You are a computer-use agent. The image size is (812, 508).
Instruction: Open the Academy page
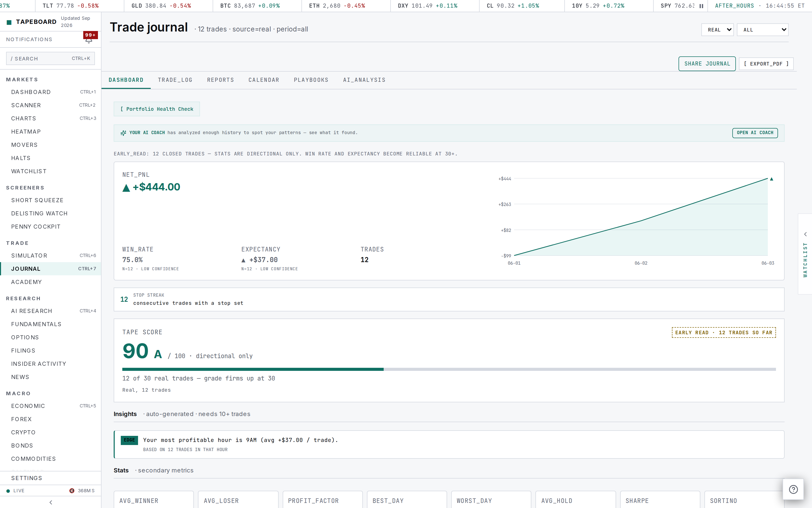tap(51, 282)
